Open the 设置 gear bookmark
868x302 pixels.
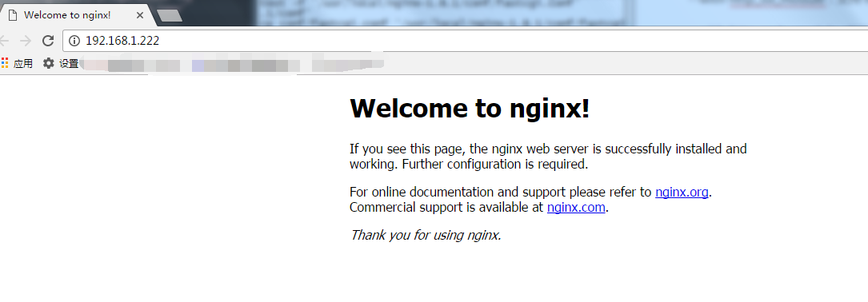[x=49, y=63]
